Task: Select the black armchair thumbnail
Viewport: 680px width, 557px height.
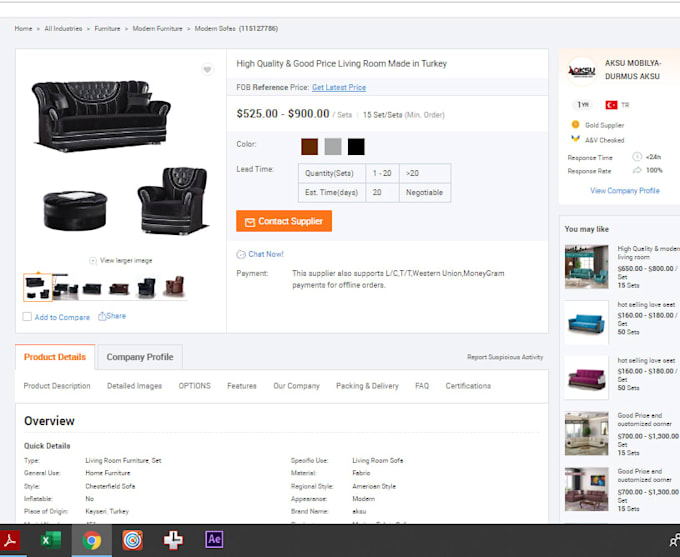Action: point(146,288)
